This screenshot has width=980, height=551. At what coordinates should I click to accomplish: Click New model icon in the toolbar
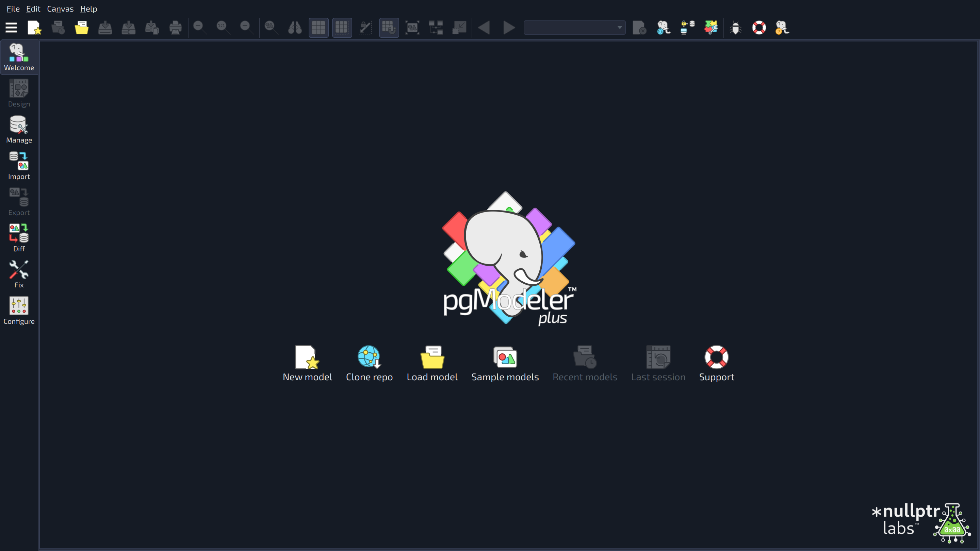click(34, 27)
